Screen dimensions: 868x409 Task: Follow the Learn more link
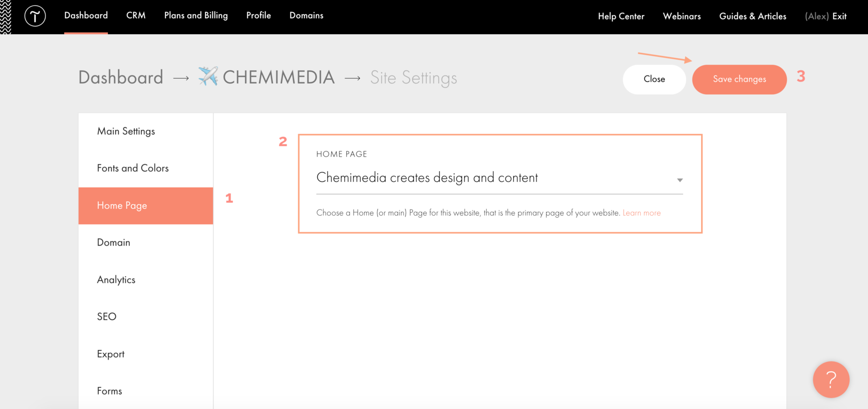tap(642, 213)
